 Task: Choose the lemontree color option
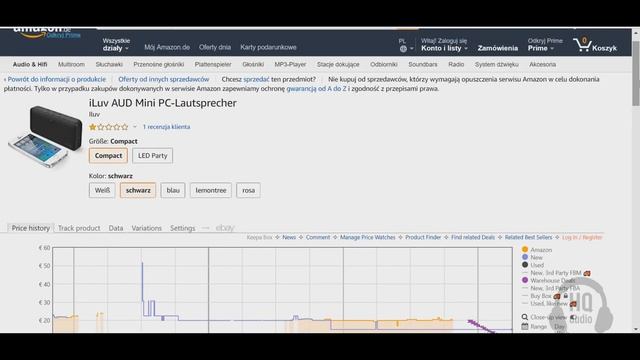211,190
